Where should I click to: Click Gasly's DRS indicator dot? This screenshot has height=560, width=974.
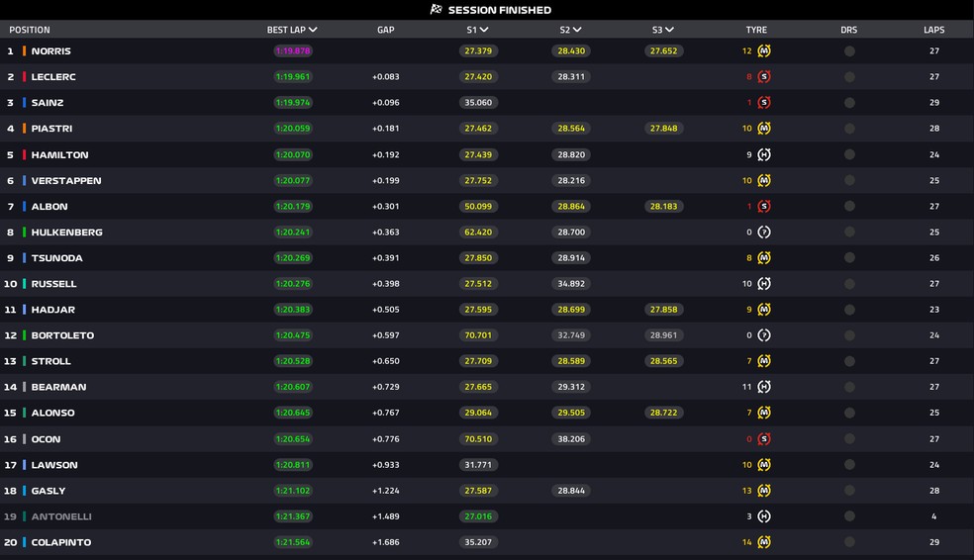point(849,491)
